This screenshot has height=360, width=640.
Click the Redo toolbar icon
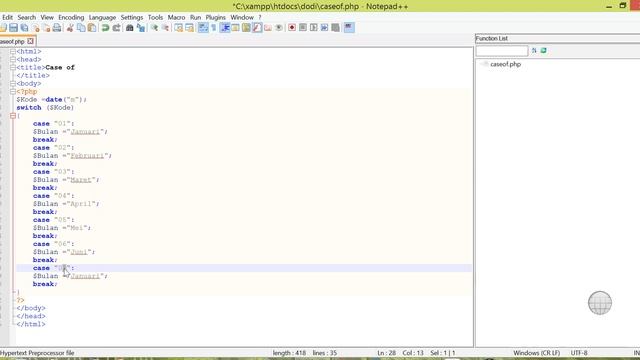[117, 28]
